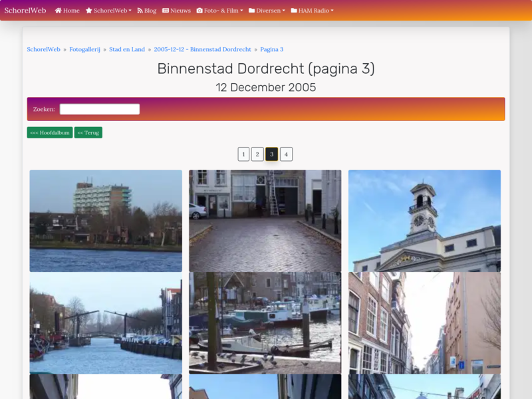Viewport: 532px width, 399px height.
Task: Go to gallery page 4
Action: click(287, 154)
